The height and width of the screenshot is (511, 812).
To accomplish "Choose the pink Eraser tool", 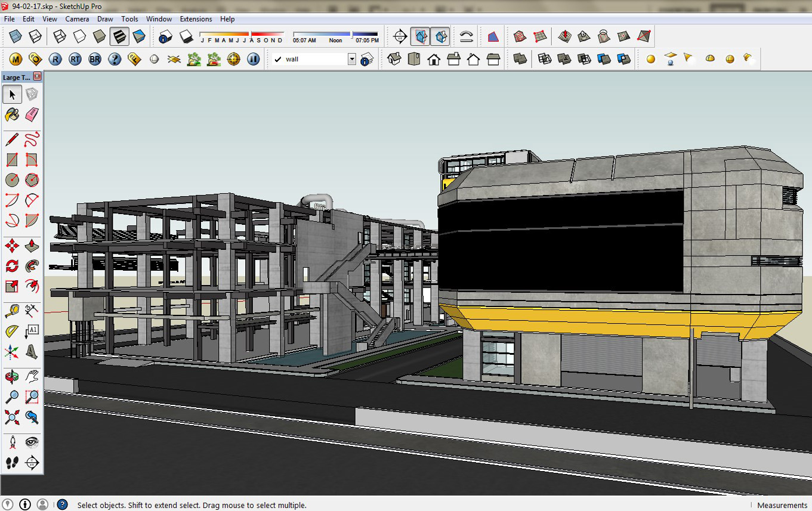I will [32, 114].
